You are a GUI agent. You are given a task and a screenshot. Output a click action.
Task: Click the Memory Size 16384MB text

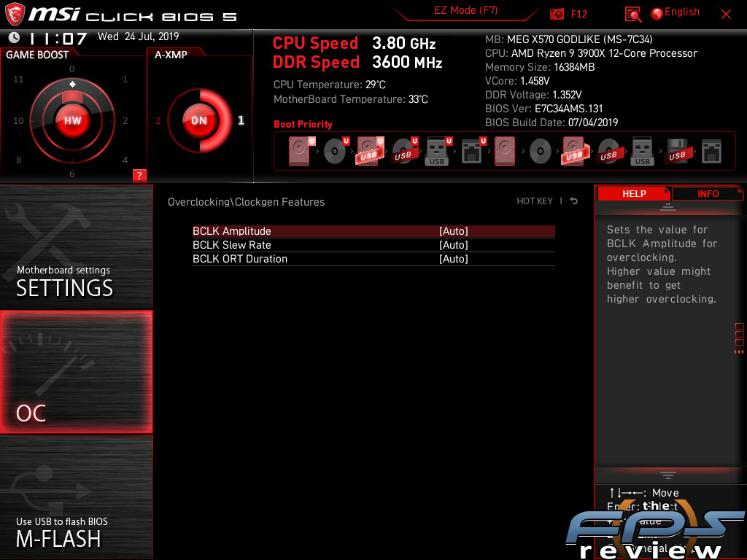click(x=539, y=67)
